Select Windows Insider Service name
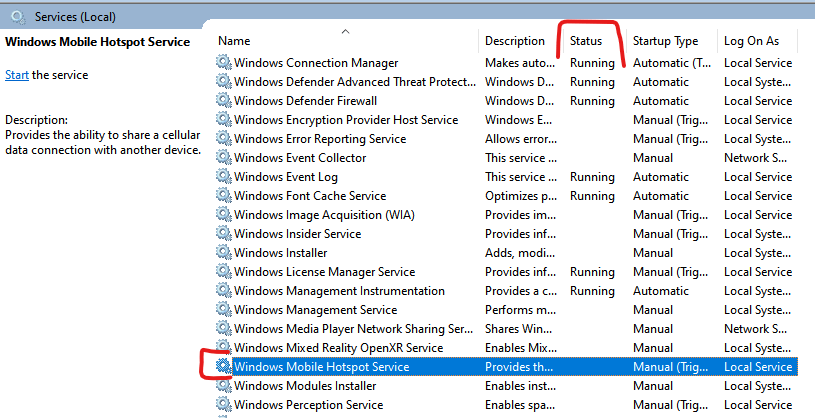This screenshot has height=418, width=815. (298, 234)
